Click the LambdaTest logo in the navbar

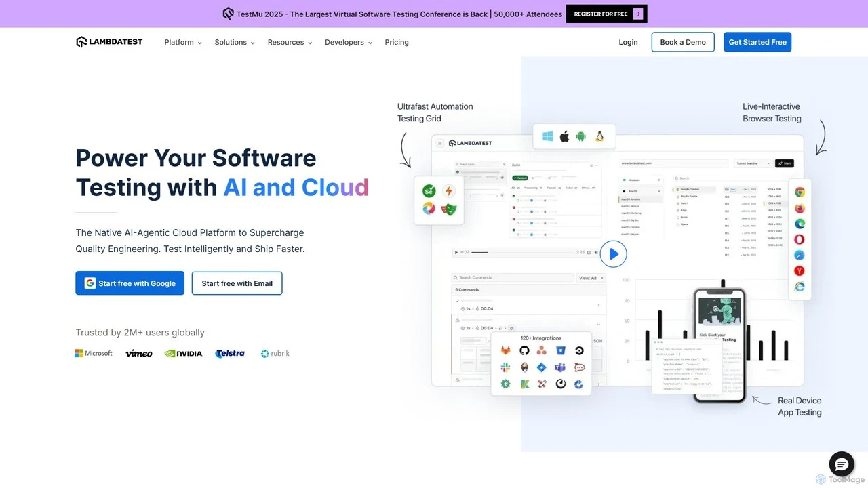tap(109, 42)
